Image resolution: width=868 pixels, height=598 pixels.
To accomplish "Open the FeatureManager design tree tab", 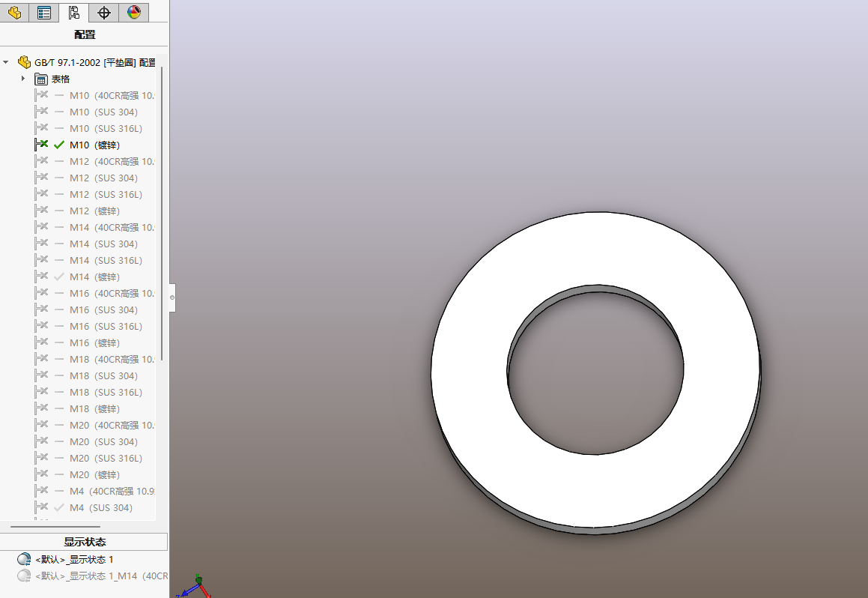I will 14,12.
